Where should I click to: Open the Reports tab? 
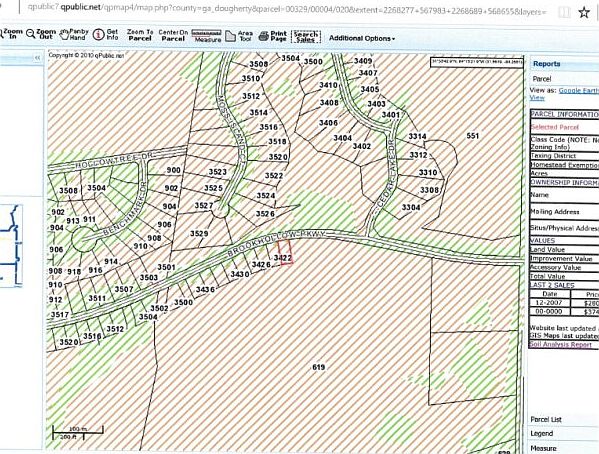pyautogui.click(x=546, y=64)
